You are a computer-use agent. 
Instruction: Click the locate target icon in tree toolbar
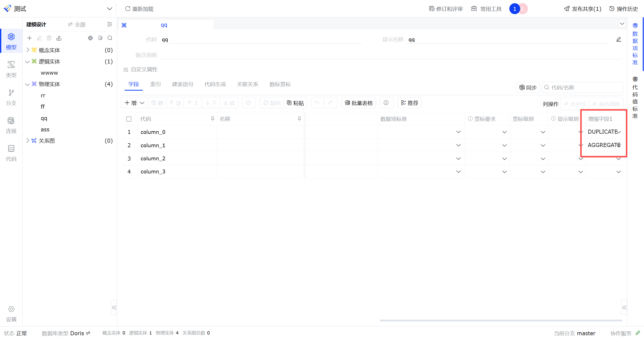pyautogui.click(x=90, y=38)
